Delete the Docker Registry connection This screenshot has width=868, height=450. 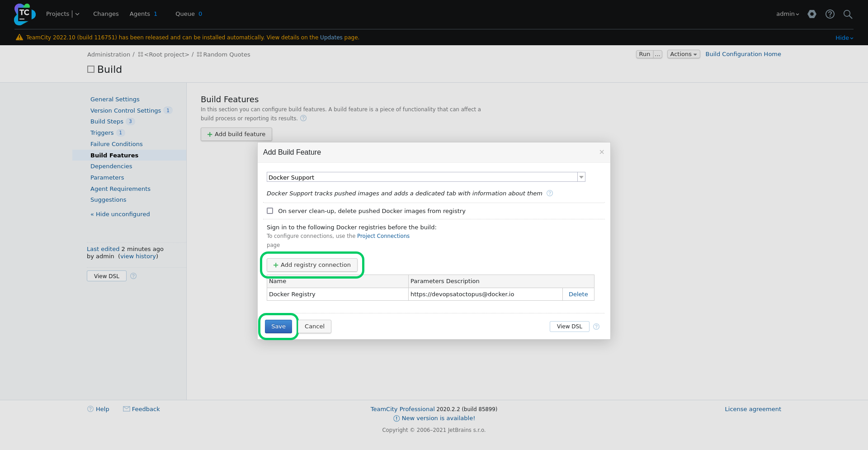[578, 294]
